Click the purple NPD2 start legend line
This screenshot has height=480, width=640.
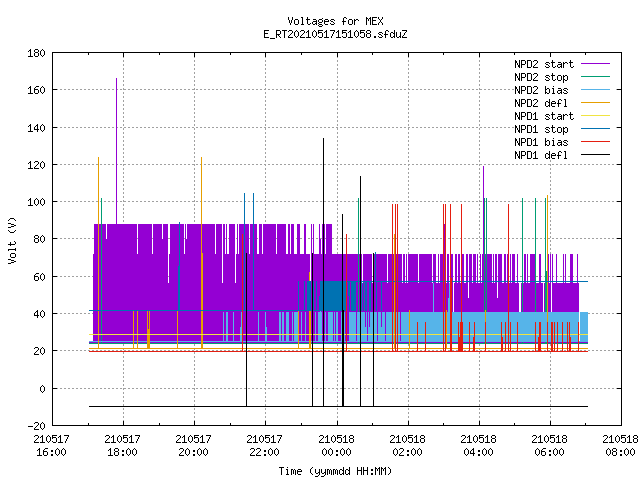point(596,64)
